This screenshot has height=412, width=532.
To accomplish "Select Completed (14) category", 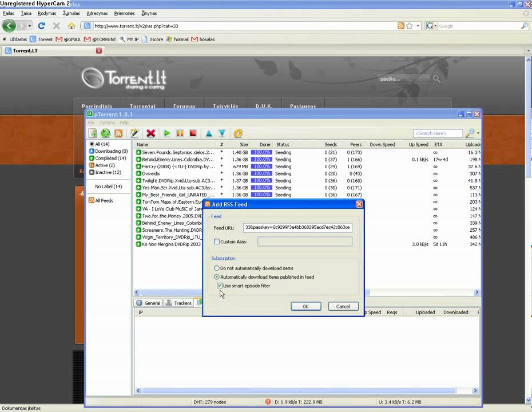I will point(108,158).
